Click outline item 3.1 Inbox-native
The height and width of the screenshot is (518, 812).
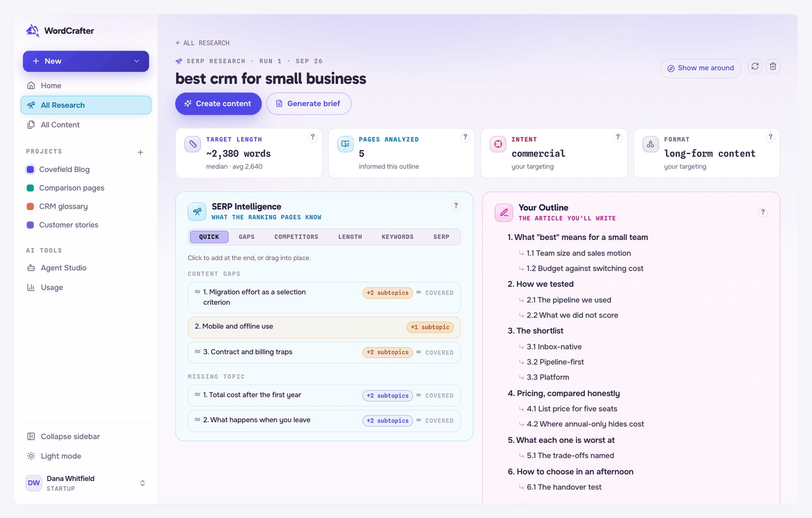(554, 347)
